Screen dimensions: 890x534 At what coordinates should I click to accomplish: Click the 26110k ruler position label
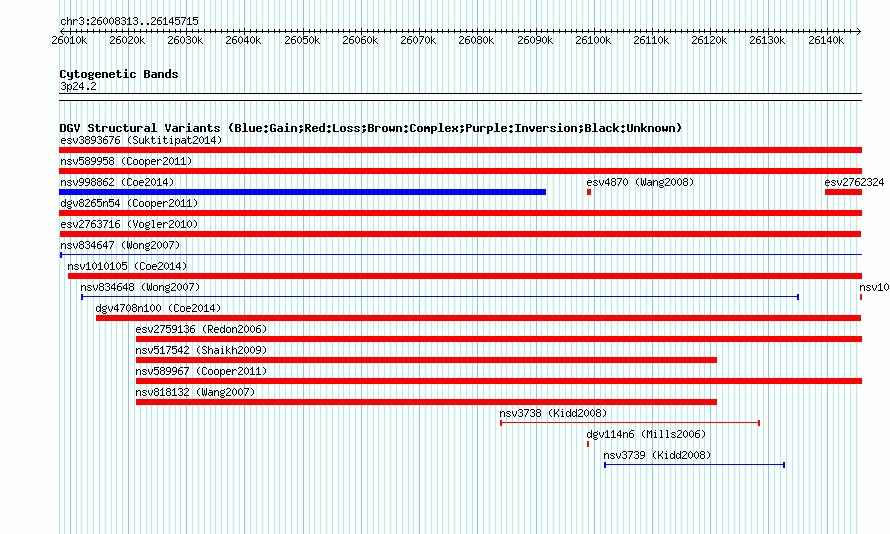coord(650,40)
